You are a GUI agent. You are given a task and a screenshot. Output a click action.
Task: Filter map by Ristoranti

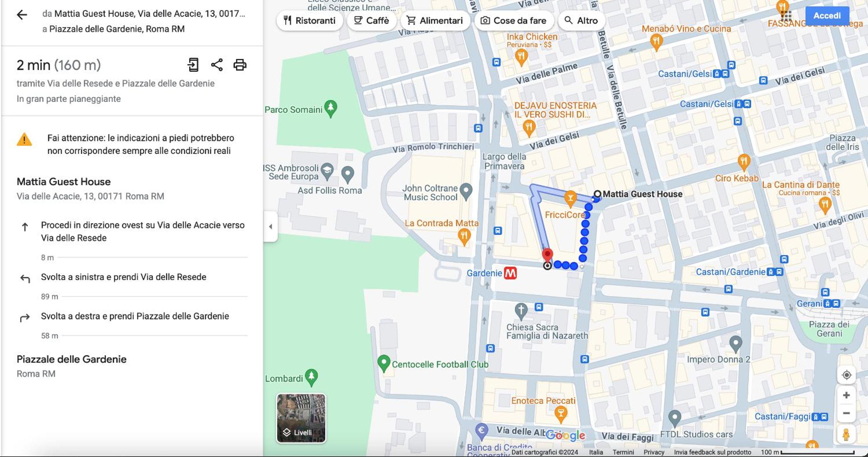309,21
